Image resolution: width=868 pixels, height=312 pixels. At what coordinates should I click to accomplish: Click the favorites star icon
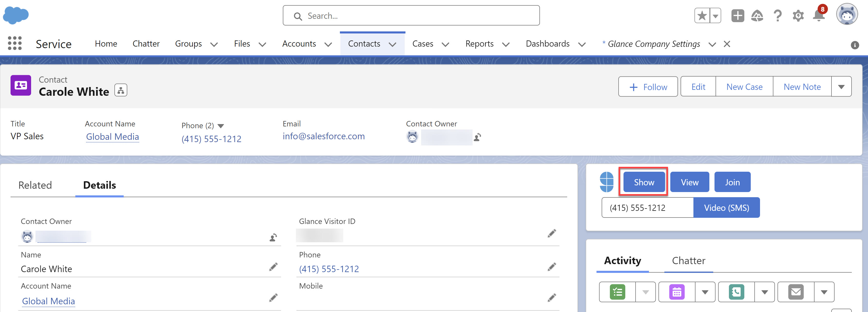point(702,15)
